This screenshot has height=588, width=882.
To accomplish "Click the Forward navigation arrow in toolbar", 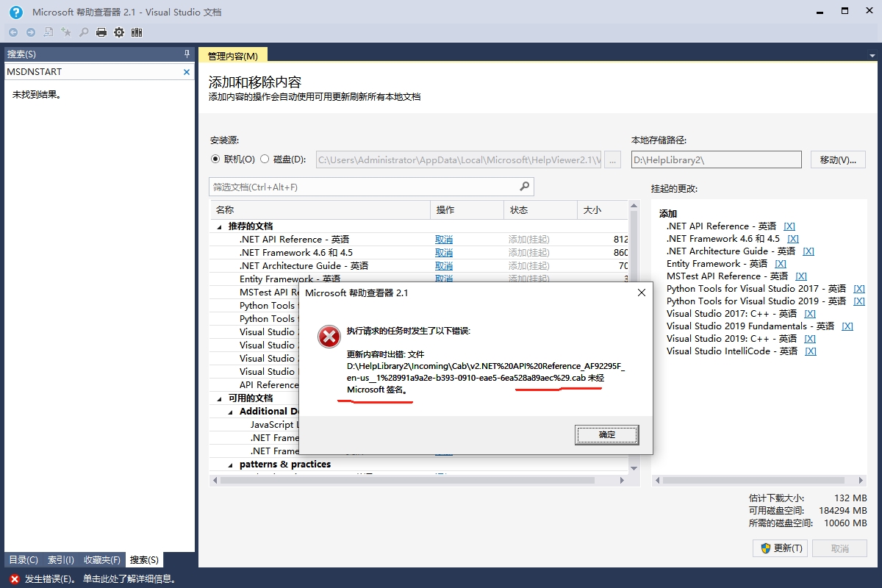I will pyautogui.click(x=31, y=32).
